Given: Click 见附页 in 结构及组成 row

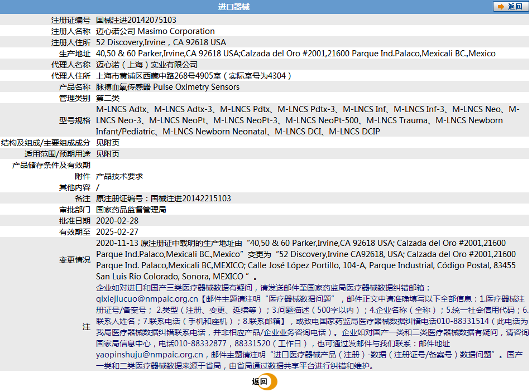Looking at the screenshot, I should [108, 143].
